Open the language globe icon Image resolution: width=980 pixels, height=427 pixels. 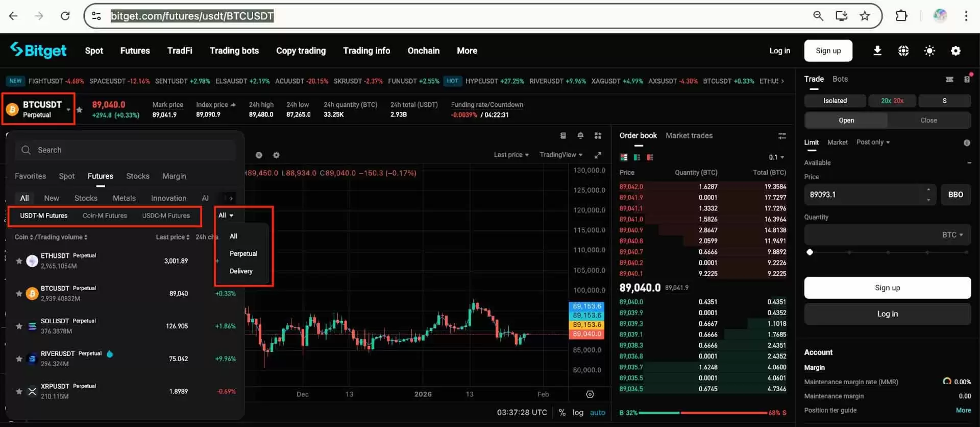click(x=903, y=51)
